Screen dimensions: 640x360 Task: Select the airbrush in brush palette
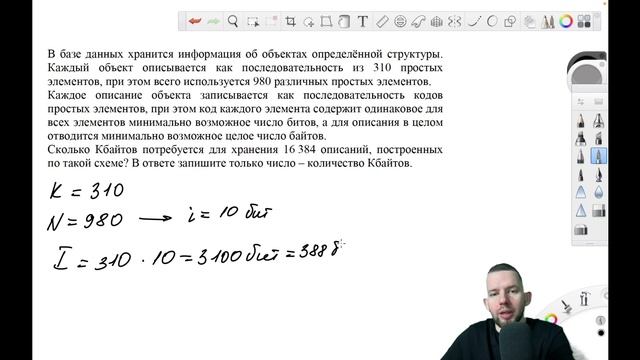[598, 121]
